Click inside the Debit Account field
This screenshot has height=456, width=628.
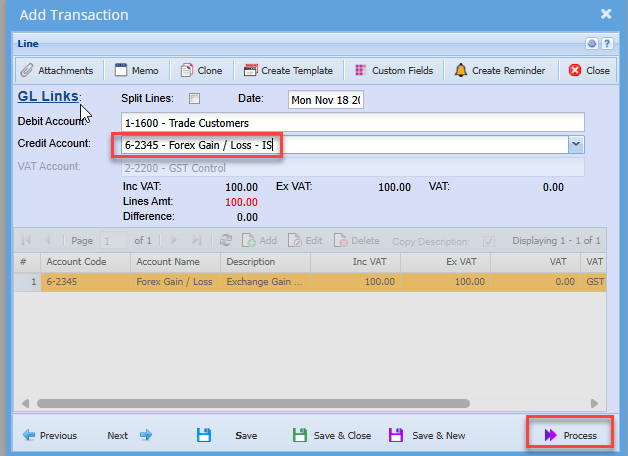coord(350,123)
